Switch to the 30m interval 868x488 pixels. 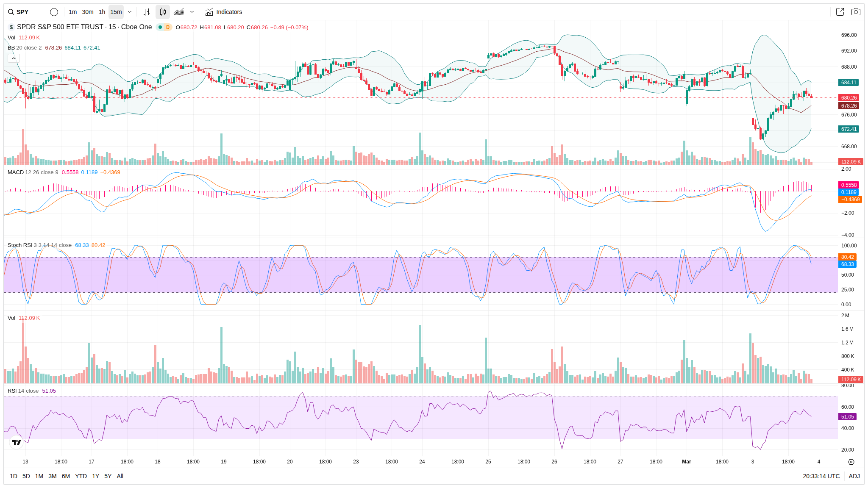pos(88,12)
